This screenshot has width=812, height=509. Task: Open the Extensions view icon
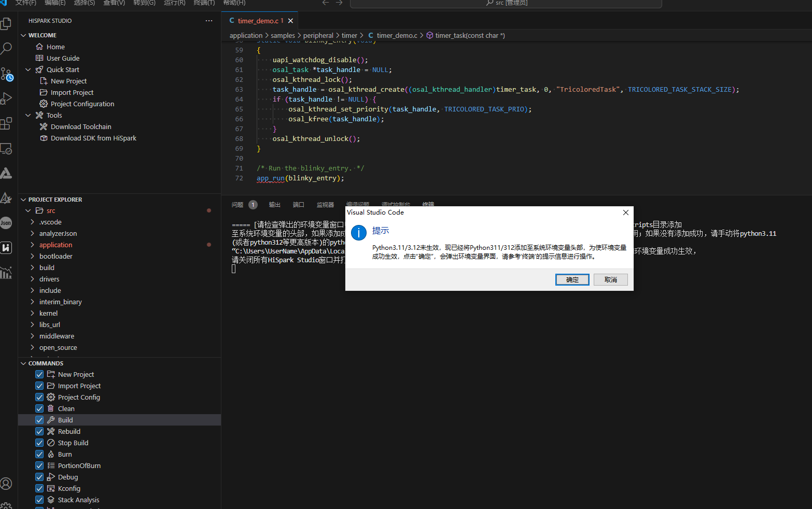click(6, 123)
